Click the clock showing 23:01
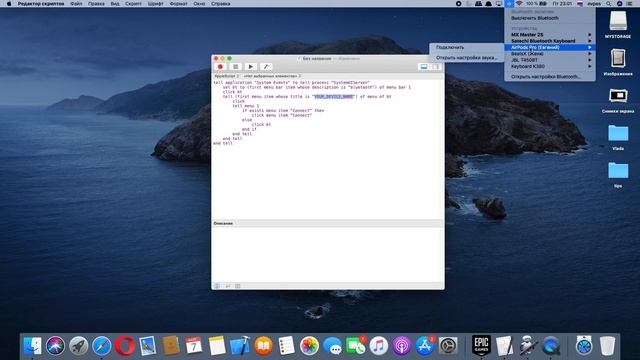This screenshot has height=360, width=640. [x=562, y=4]
